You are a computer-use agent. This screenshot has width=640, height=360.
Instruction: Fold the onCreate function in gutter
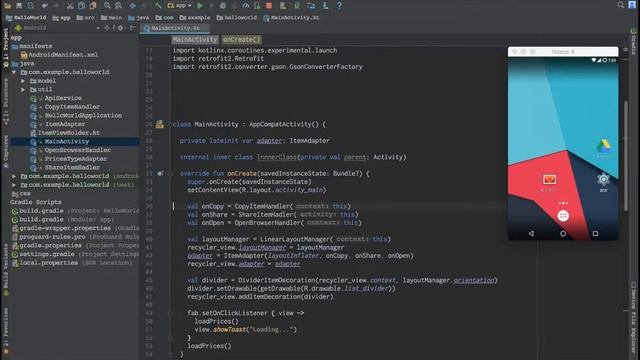click(170, 173)
